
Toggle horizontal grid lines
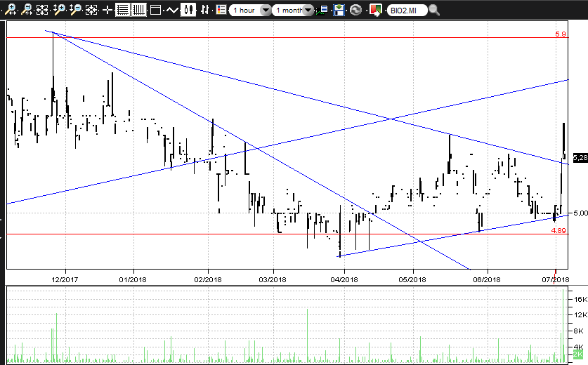[123, 10]
